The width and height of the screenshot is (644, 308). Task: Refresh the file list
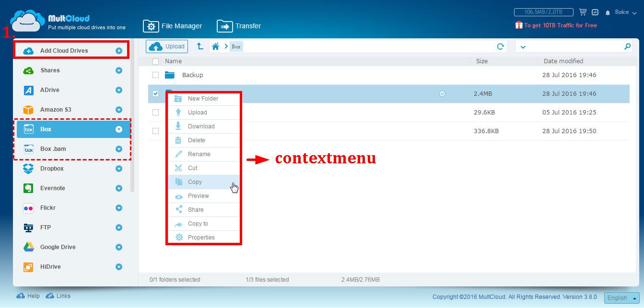500,46
